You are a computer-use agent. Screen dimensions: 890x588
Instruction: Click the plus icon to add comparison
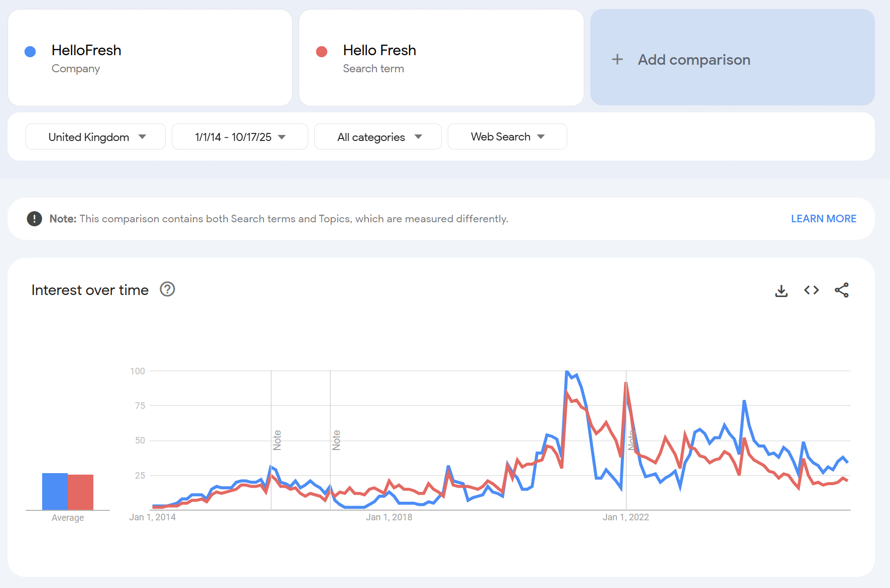click(x=617, y=60)
